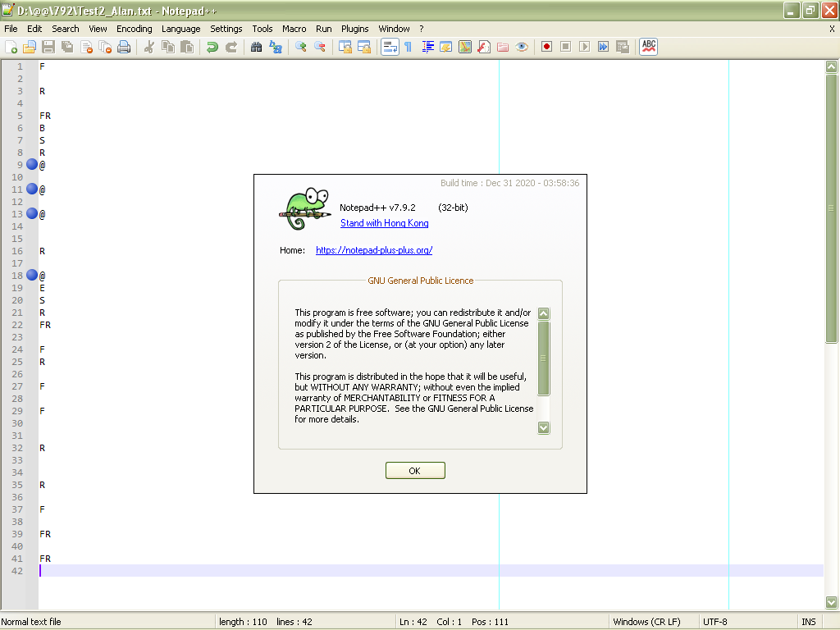Click OK in the About dialog
This screenshot has height=630, width=840.
415,470
